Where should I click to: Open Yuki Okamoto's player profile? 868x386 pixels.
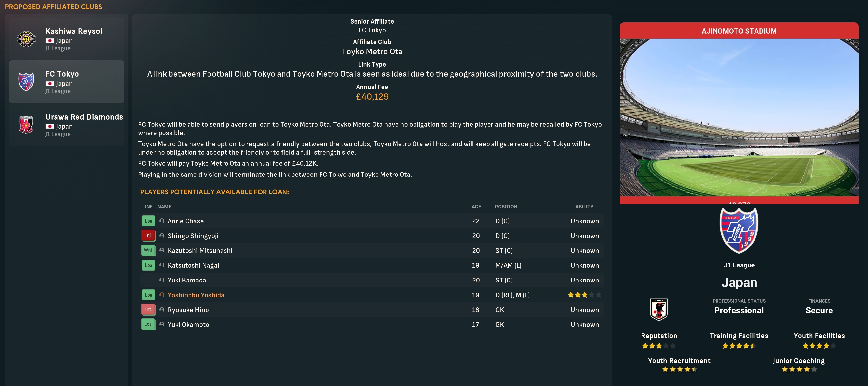coord(188,325)
